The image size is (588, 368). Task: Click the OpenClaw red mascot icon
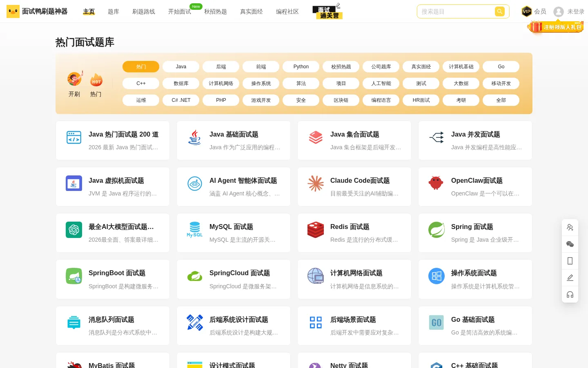coord(436,183)
